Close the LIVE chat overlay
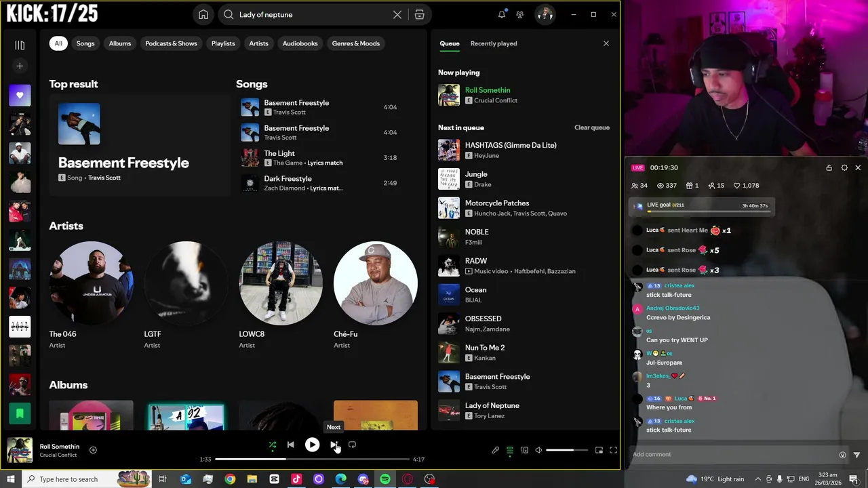 [x=858, y=167]
